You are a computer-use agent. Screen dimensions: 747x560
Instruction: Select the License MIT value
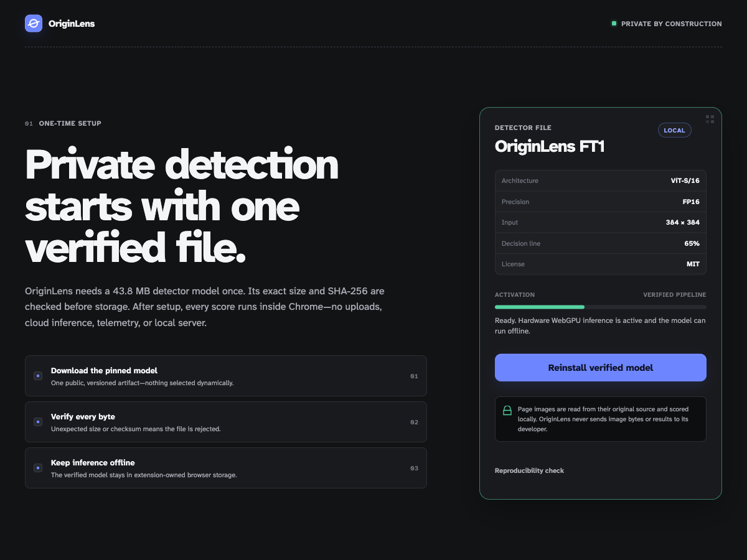click(693, 264)
